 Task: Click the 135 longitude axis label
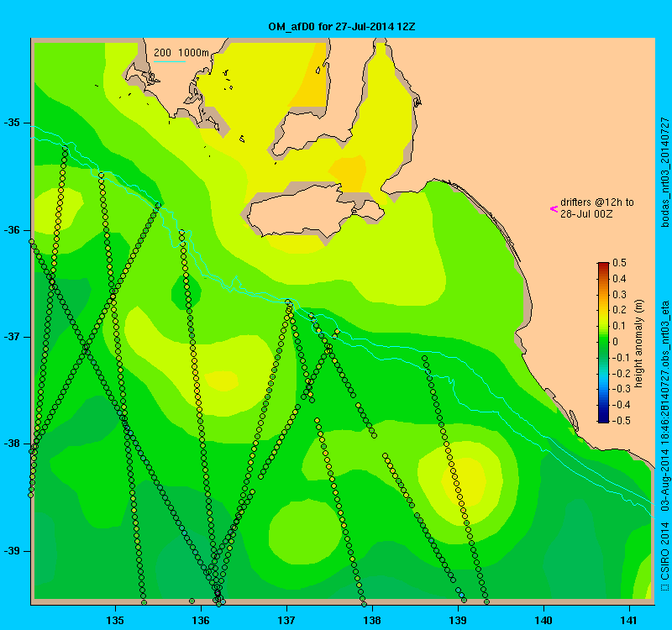[115, 621]
